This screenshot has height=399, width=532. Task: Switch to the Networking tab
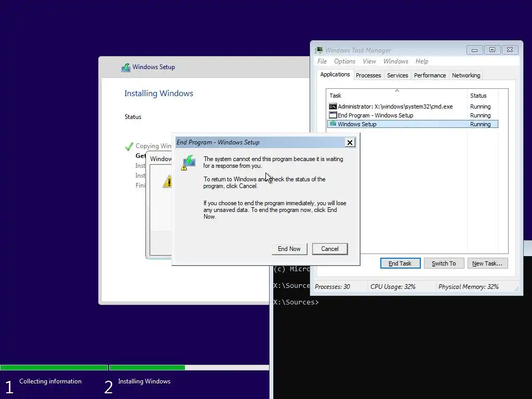click(466, 75)
